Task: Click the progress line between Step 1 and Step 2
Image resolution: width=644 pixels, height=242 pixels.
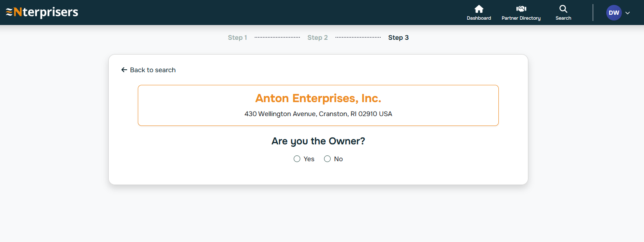Action: (277, 37)
